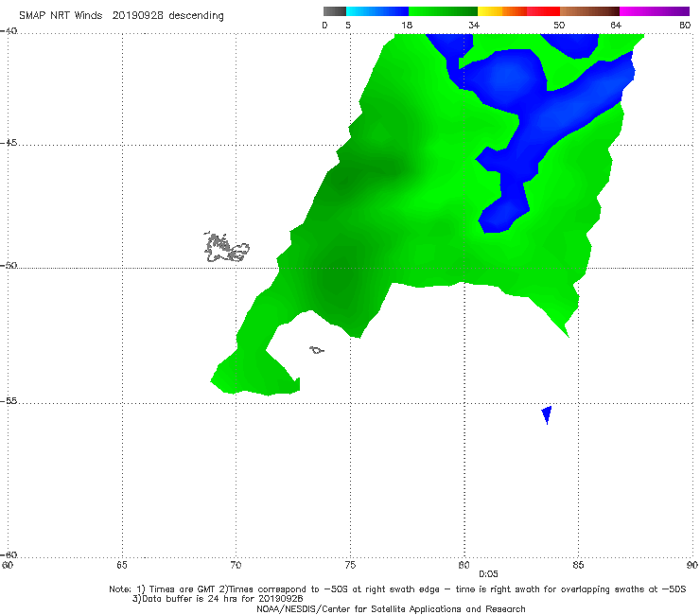The image size is (700, 615).
Task: Click the 'SMAP NRT Winds' title text
Action: coord(61,15)
